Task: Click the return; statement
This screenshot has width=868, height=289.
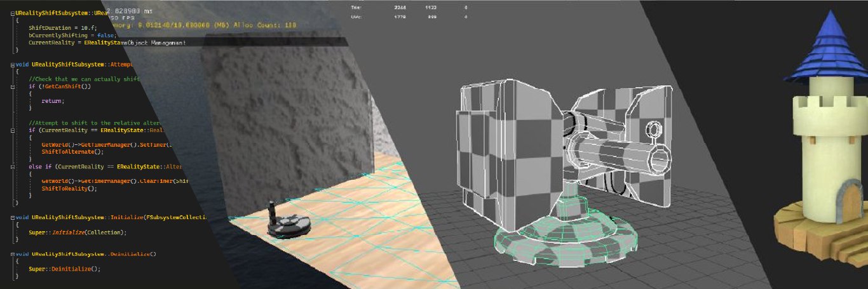Action: [x=53, y=101]
